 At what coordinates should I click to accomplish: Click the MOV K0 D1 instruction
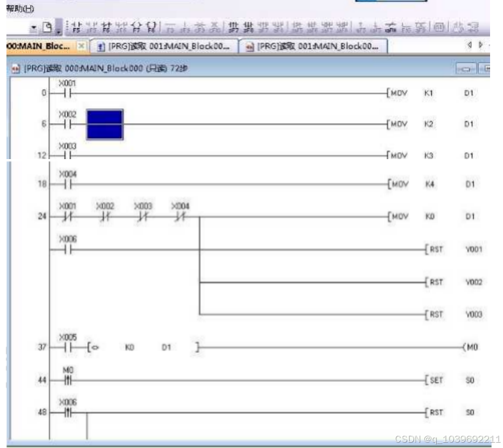tap(431, 216)
